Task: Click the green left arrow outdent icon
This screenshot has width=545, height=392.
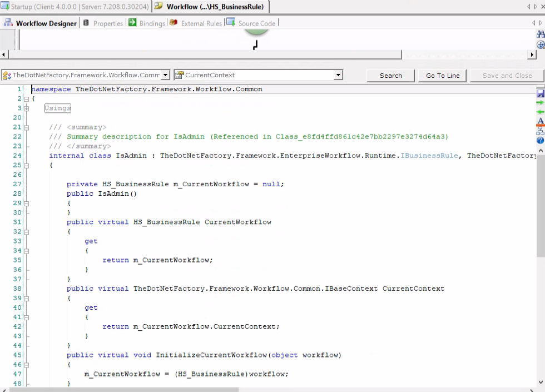Action: (x=540, y=112)
